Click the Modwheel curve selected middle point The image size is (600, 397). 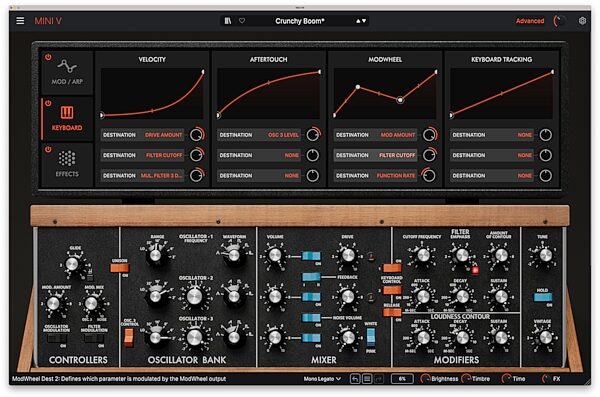coord(400,100)
